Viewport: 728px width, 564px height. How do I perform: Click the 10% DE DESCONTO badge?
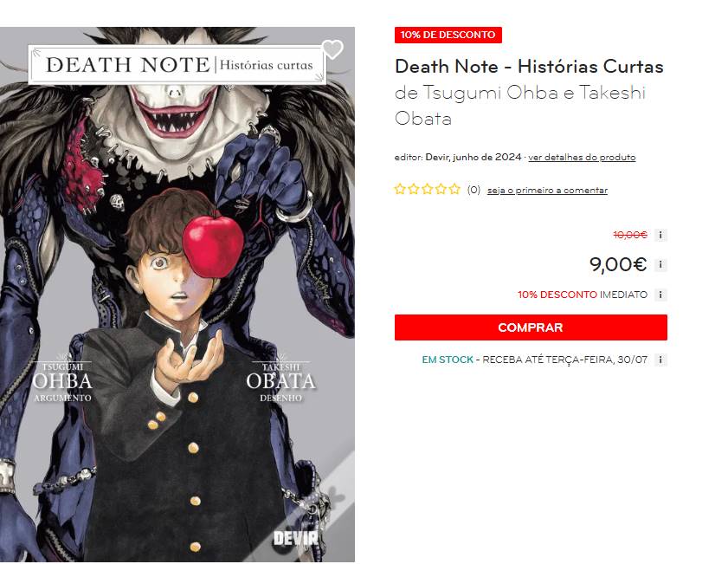pyautogui.click(x=448, y=35)
